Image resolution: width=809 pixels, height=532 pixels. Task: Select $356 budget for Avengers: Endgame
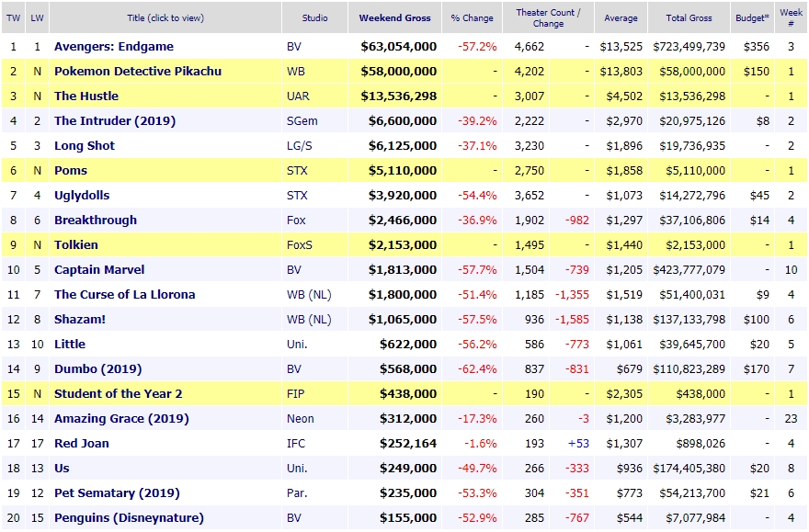pos(757,46)
